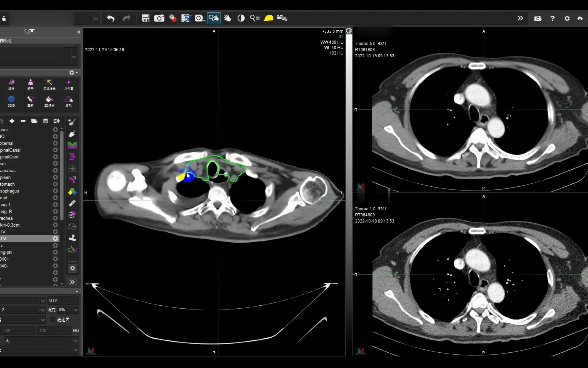Select the Esophagus structure in list
The image size is (588, 368).
(30, 191)
